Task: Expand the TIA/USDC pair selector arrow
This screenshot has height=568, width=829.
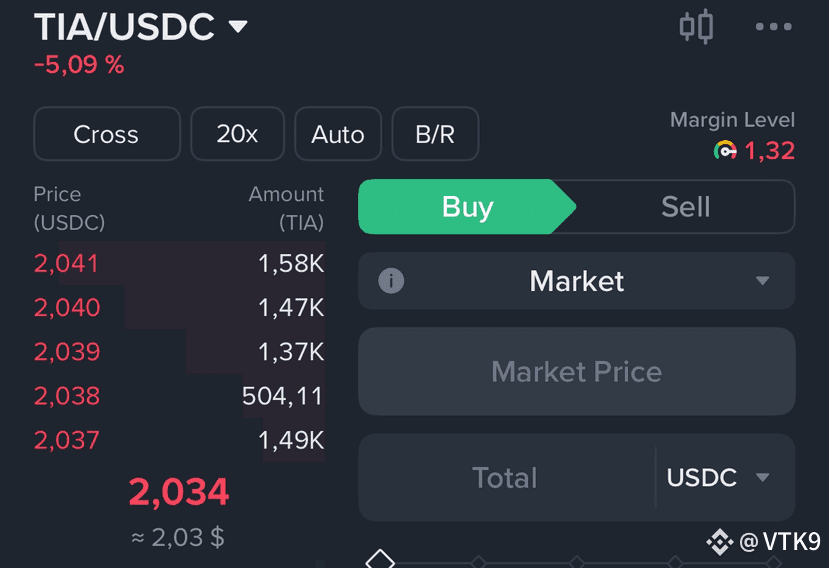Action: point(238,26)
